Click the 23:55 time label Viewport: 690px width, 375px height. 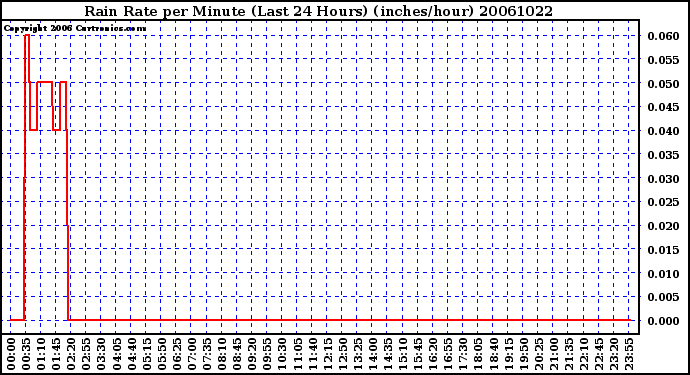tap(628, 354)
